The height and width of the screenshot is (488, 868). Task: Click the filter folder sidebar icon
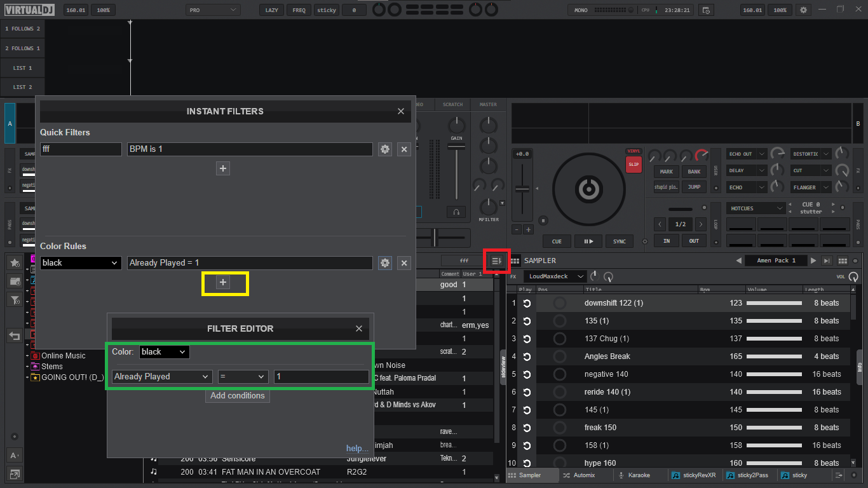pyautogui.click(x=15, y=299)
